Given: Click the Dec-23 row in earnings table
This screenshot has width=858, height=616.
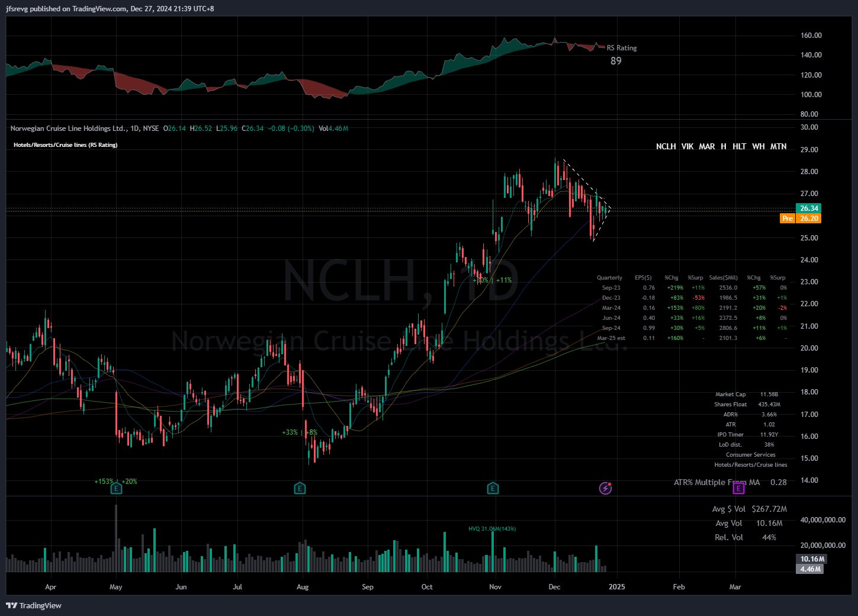Looking at the screenshot, I should tap(693, 298).
